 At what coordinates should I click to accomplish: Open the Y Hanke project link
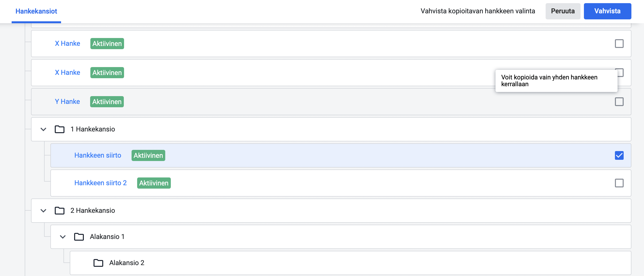pyautogui.click(x=67, y=102)
